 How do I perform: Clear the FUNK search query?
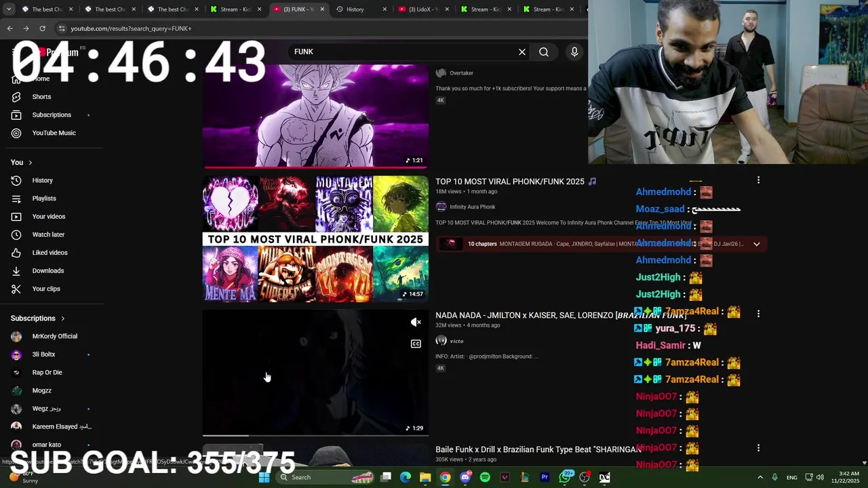coord(522,52)
